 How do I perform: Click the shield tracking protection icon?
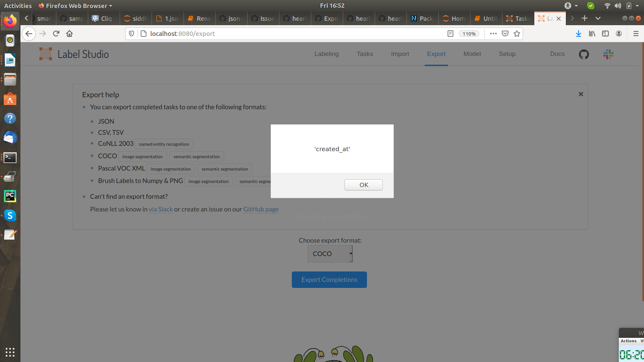click(x=131, y=34)
